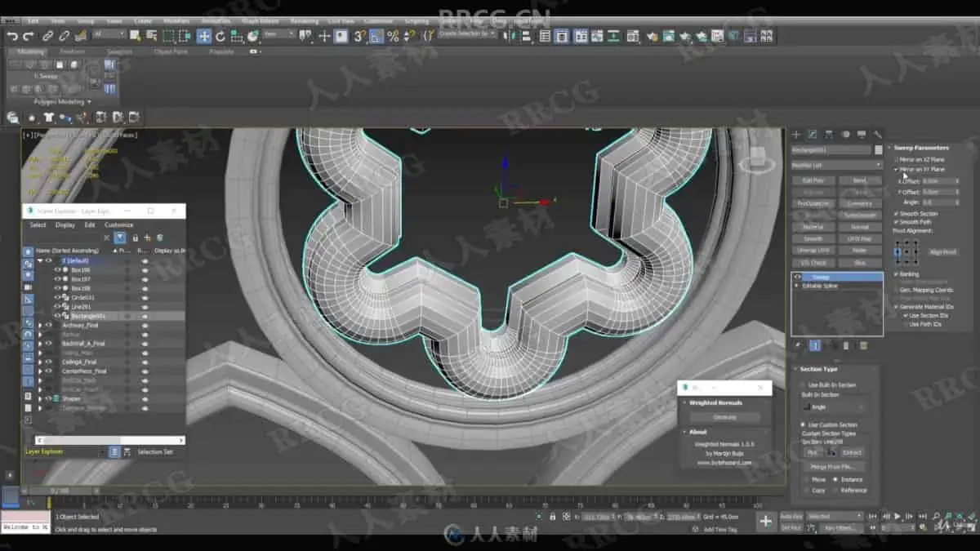Click the Select and Link chain icon

48,36
